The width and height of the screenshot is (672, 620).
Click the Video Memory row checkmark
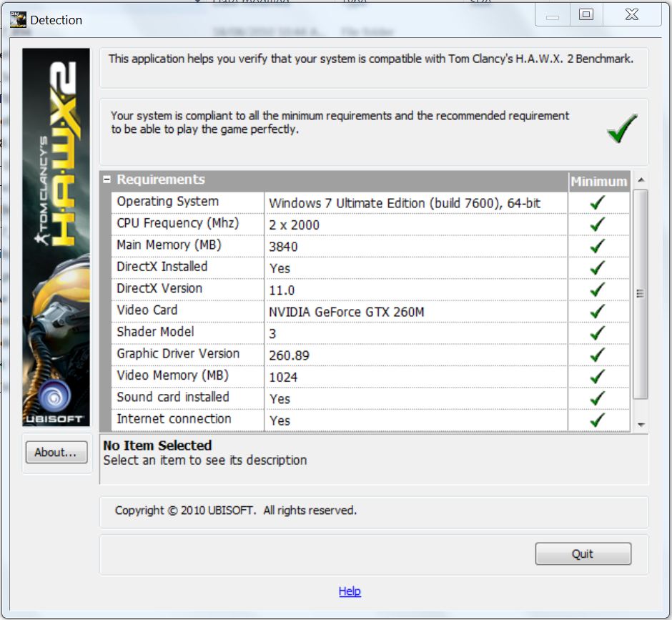(x=598, y=377)
